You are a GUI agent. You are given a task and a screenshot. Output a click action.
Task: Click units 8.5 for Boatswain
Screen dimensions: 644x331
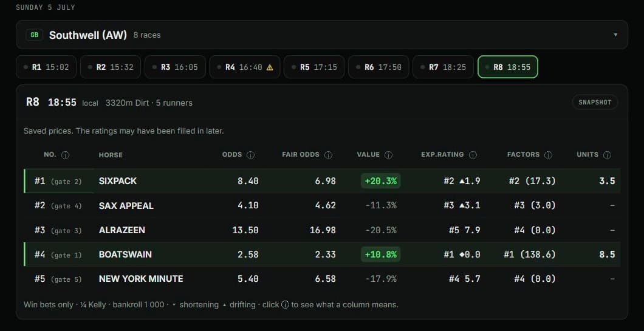pyautogui.click(x=607, y=254)
